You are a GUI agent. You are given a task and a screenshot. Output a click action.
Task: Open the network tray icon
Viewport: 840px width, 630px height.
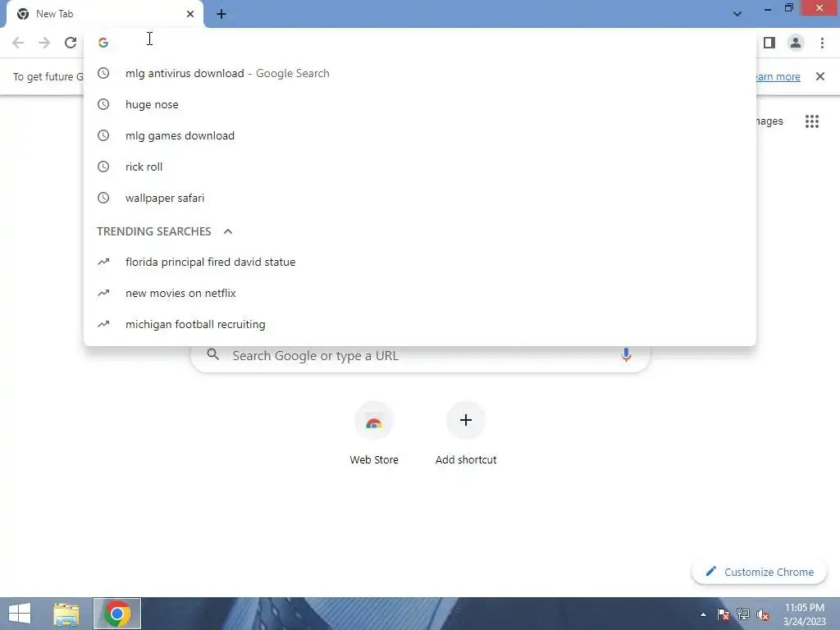pos(743,614)
